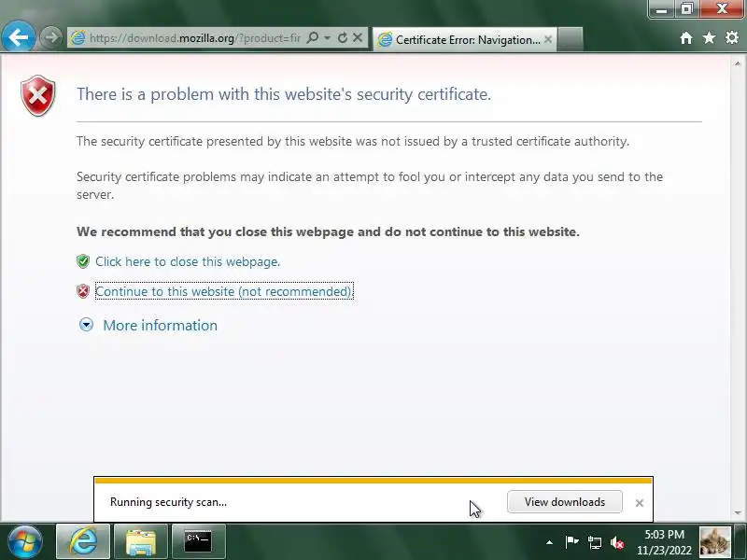Click the View downloads button
Viewport: 747px width, 560px height.
[565, 502]
